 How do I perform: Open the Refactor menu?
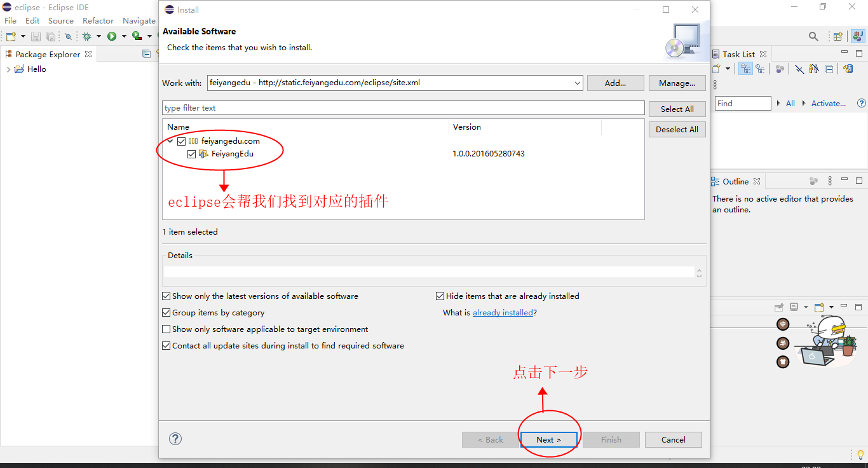click(x=98, y=21)
